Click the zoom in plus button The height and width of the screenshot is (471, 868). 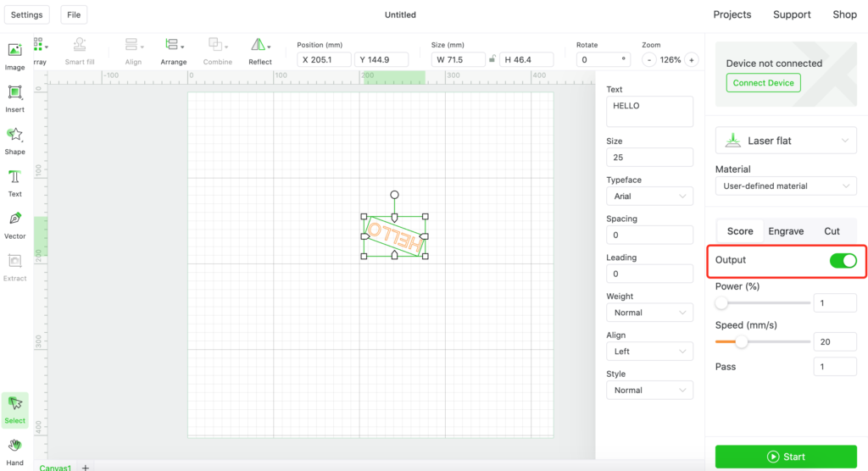coord(691,60)
